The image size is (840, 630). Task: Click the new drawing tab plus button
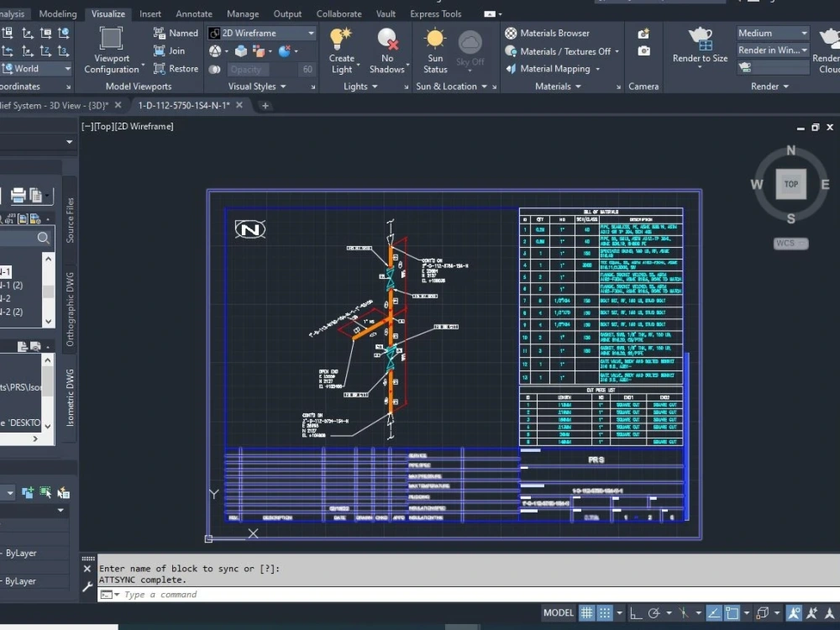click(x=265, y=106)
